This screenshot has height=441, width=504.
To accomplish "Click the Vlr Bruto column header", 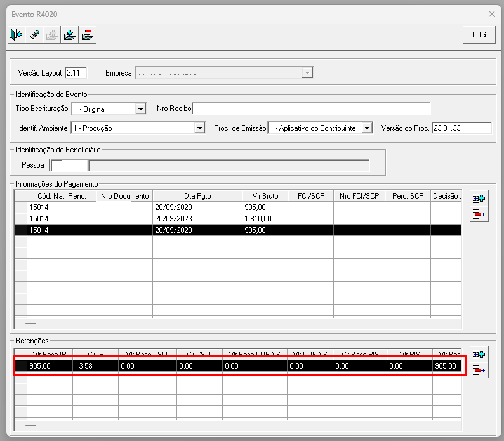I will coord(265,195).
